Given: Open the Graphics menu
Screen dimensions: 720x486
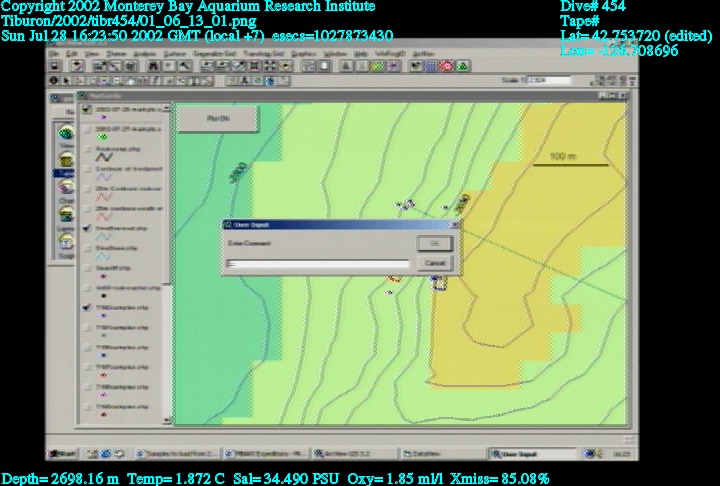Looking at the screenshot, I should click(x=304, y=54).
